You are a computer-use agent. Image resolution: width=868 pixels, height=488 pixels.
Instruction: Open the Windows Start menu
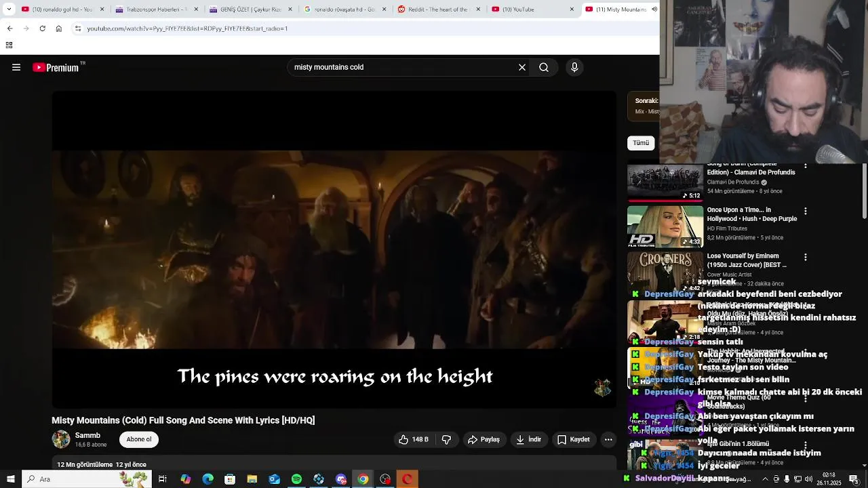[10, 479]
